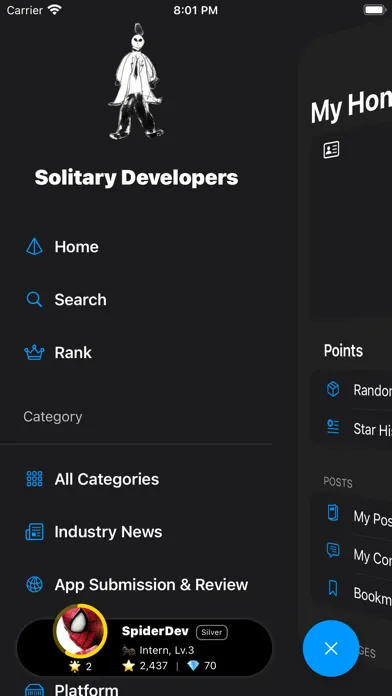Tap the App Submission globe icon

(x=34, y=585)
